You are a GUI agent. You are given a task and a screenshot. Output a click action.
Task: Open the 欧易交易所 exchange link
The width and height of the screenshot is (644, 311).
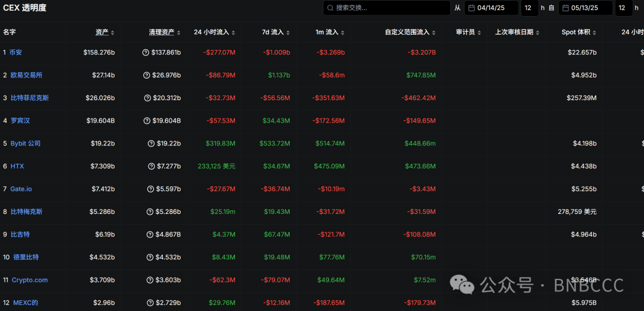26,75
